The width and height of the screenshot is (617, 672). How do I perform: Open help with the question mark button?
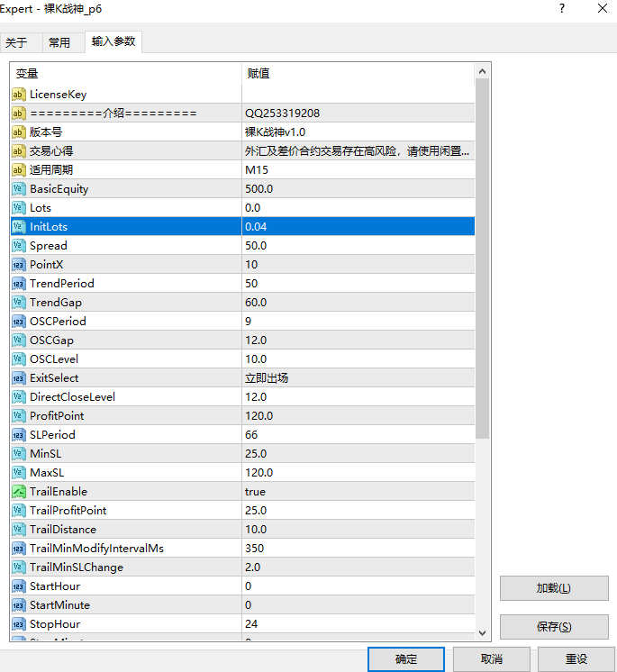562,9
